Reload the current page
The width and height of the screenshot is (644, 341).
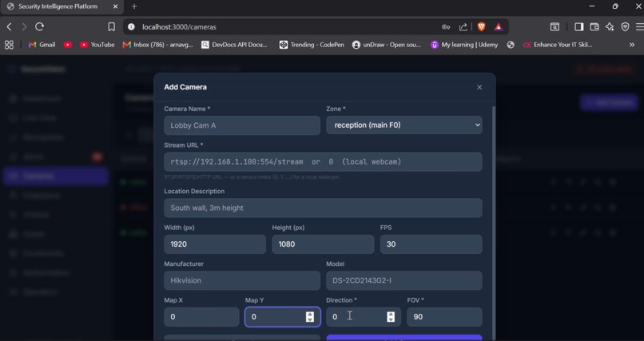[x=39, y=26]
